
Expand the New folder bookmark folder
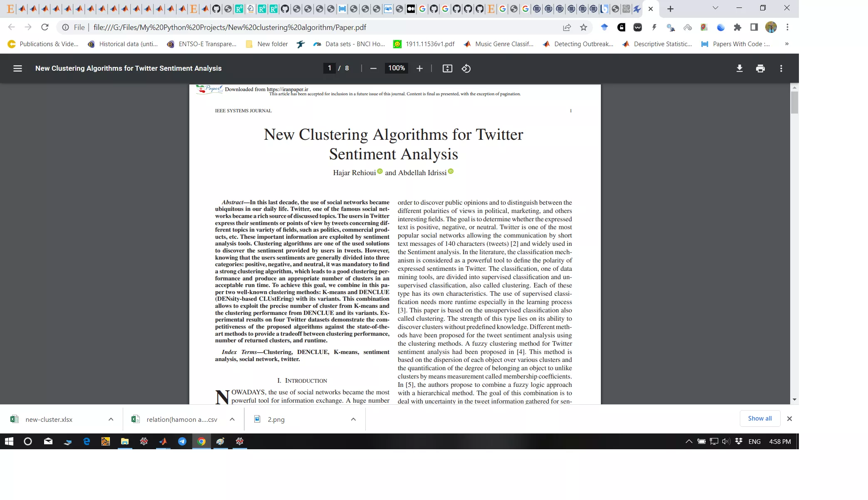coord(267,44)
